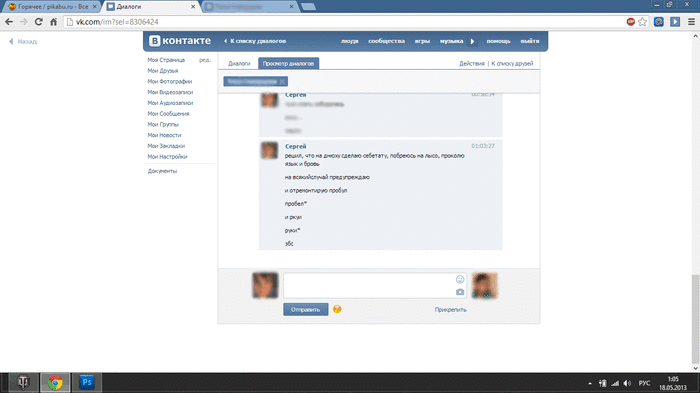Bookmark the page with the star icon
This screenshot has height=393, width=700.
pyautogui.click(x=642, y=21)
